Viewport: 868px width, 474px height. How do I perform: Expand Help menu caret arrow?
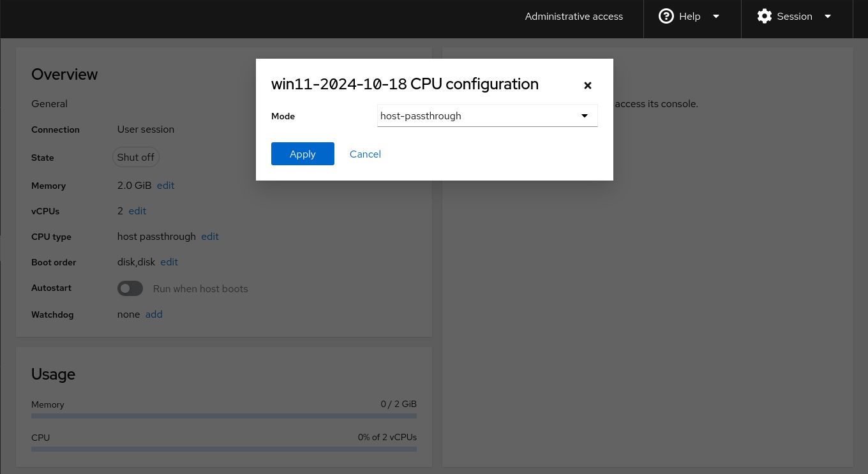716,17
